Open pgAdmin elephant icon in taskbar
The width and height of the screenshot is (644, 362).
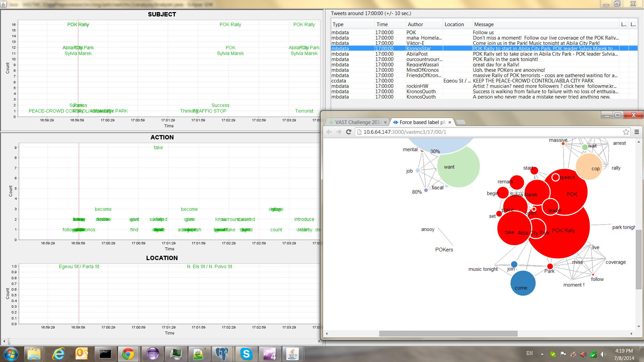pos(222,354)
